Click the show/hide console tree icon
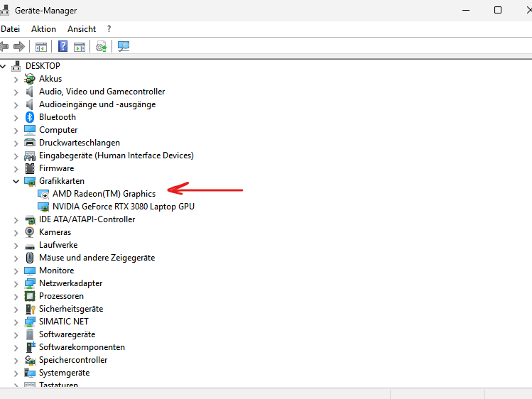Image resolution: width=532 pixels, height=399 pixels. (41, 46)
